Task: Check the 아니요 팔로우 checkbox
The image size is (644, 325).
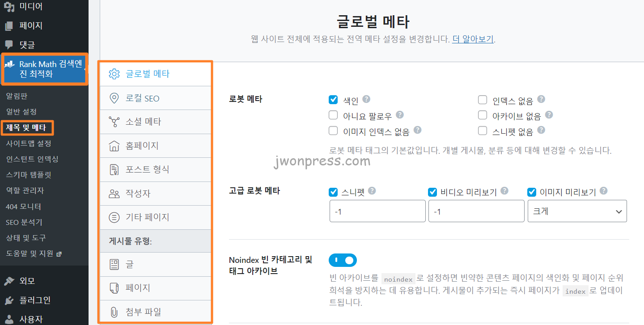Action: pos(333,115)
